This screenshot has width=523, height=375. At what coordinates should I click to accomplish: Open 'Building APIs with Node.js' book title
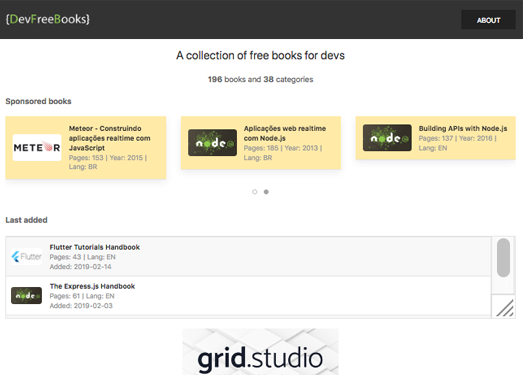coord(463,128)
